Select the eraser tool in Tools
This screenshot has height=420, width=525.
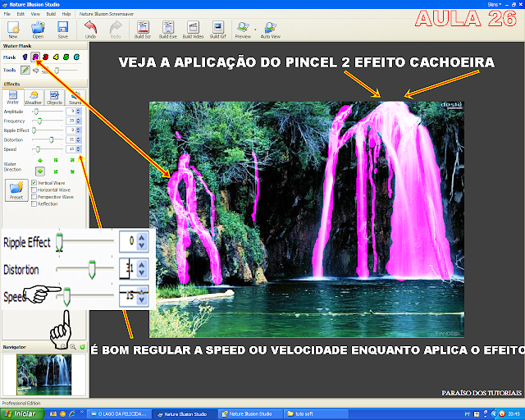coord(36,70)
